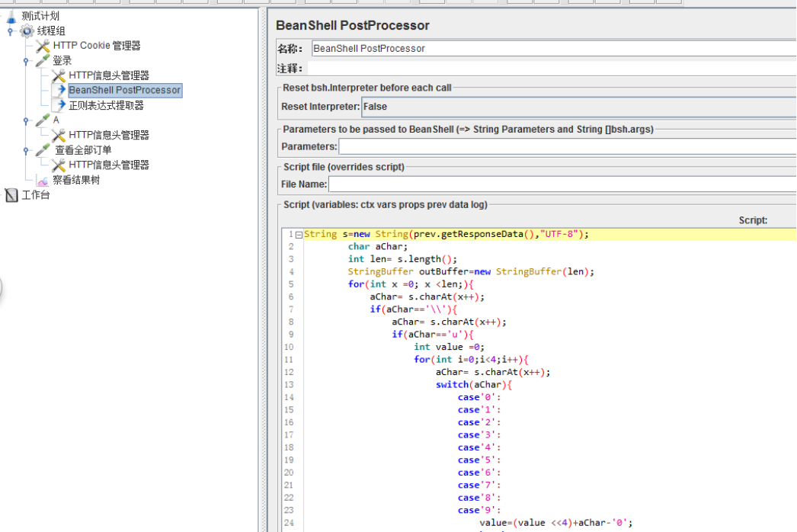This screenshot has width=797, height=532.
Task: Click code line 'switch(aChar){'
Action: (474, 385)
